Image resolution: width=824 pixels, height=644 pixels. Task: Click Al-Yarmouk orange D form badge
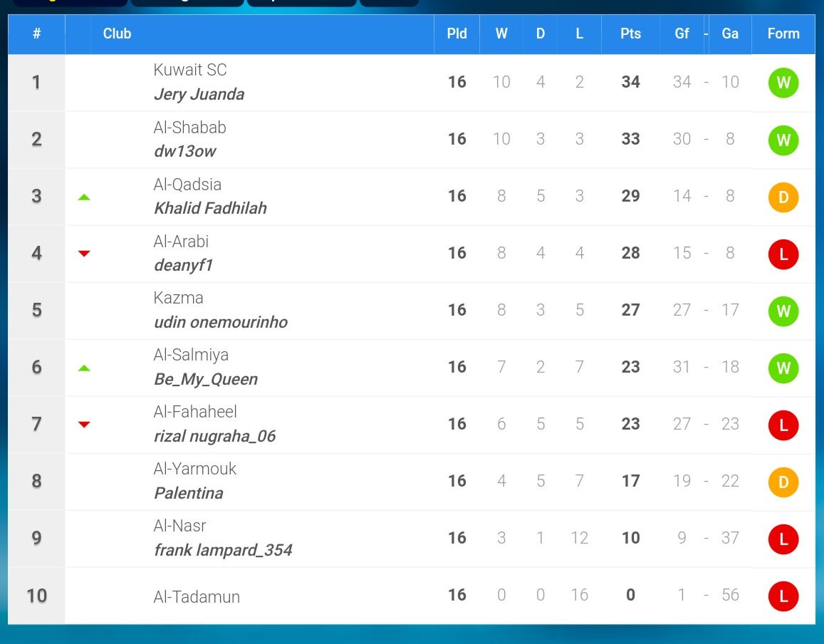[783, 482]
